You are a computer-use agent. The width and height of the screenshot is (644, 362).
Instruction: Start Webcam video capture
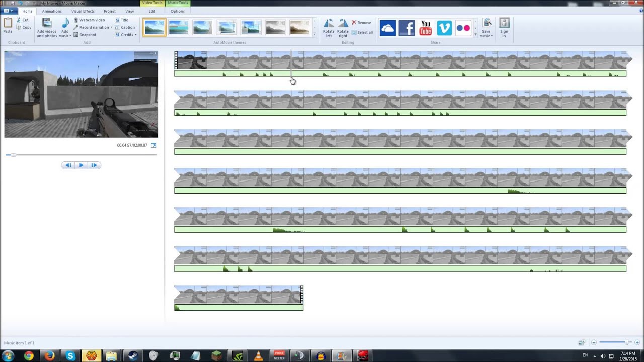click(x=89, y=20)
